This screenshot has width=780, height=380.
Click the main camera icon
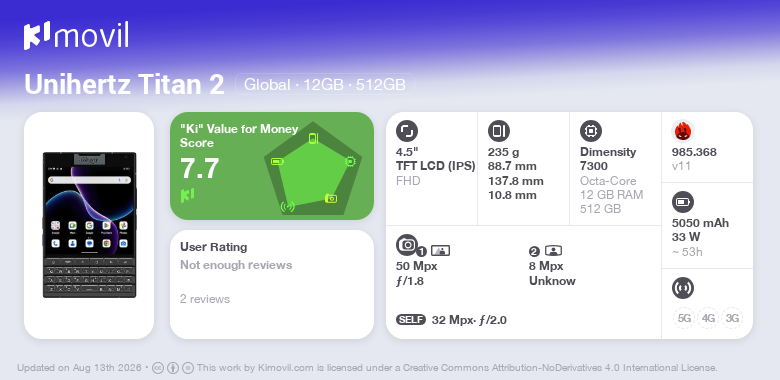[406, 244]
